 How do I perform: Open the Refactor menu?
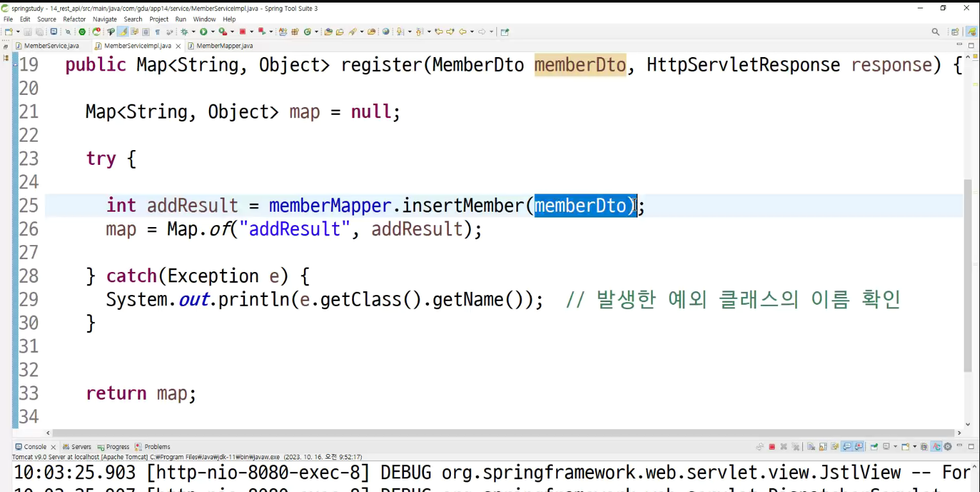coord(74,19)
